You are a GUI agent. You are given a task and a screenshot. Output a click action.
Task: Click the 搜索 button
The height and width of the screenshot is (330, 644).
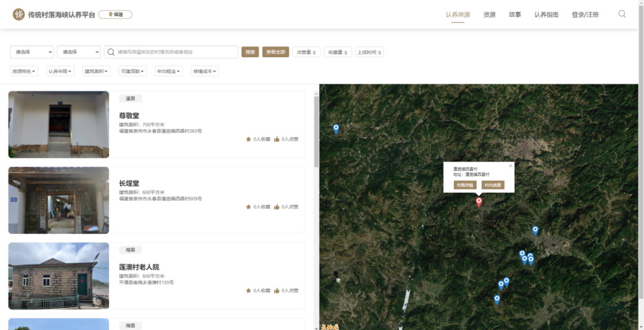point(250,52)
